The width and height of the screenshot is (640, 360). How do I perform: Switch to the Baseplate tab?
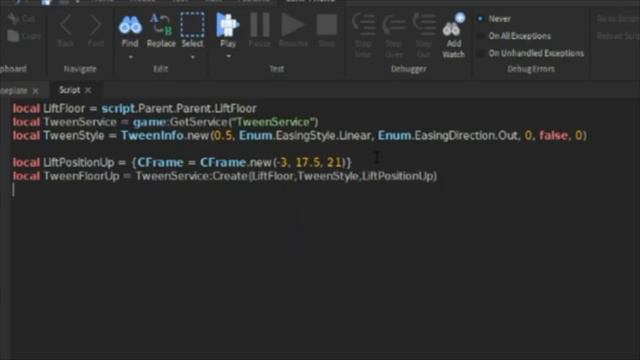click(x=14, y=91)
